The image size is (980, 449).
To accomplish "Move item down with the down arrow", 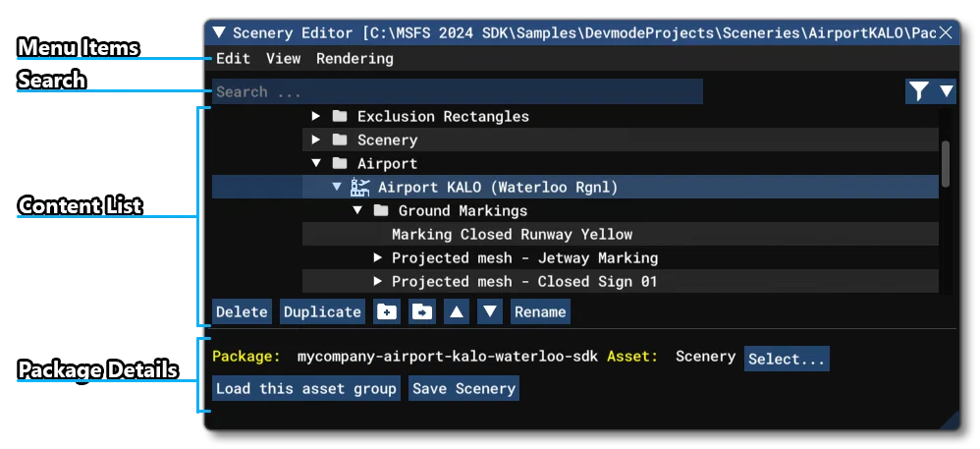I will [x=490, y=311].
